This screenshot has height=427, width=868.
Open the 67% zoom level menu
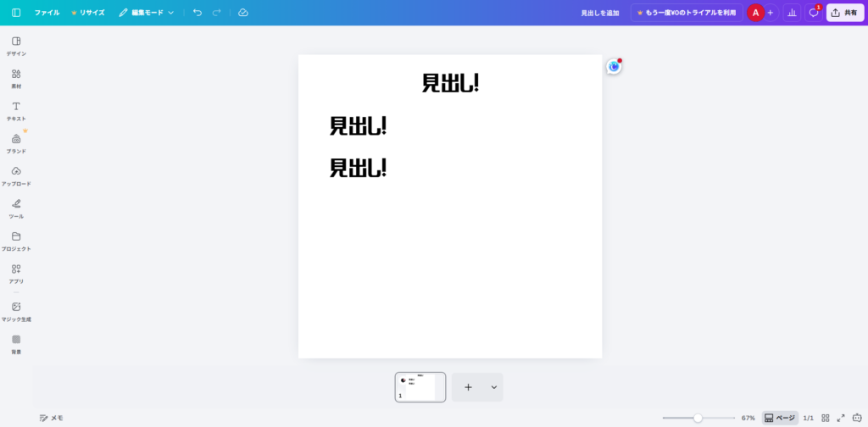click(x=748, y=418)
